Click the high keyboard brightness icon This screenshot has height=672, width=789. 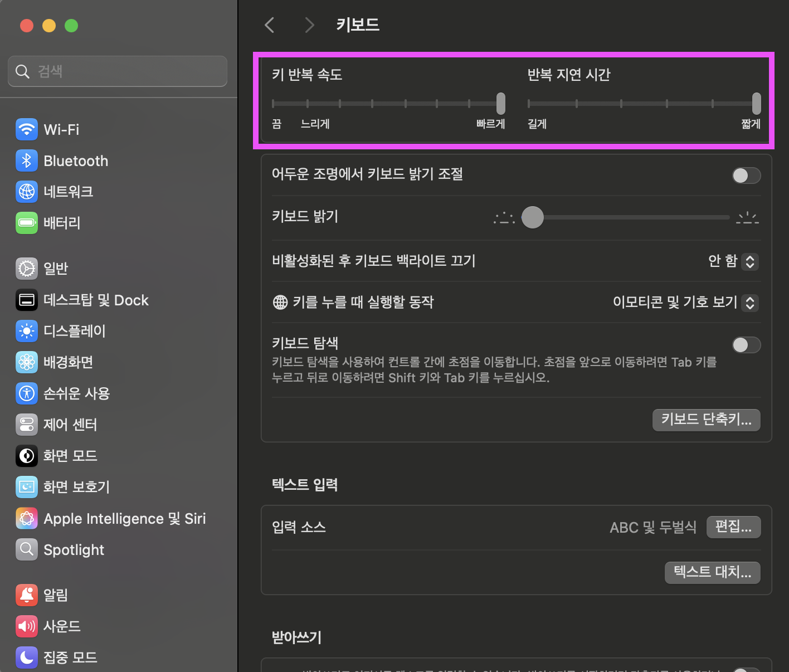748,217
